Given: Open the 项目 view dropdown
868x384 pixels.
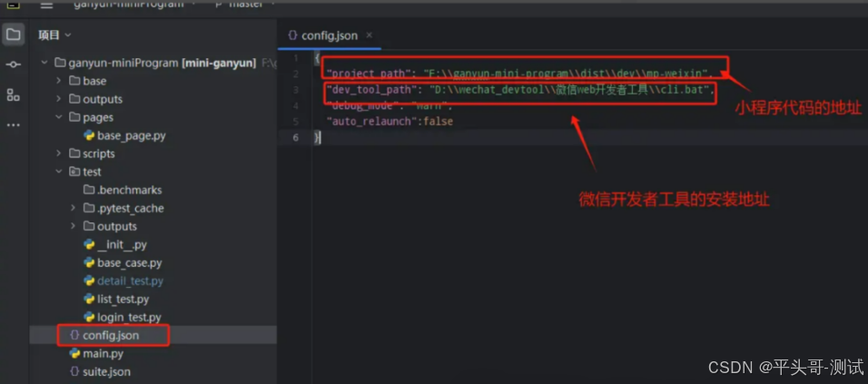Looking at the screenshot, I should [x=54, y=34].
